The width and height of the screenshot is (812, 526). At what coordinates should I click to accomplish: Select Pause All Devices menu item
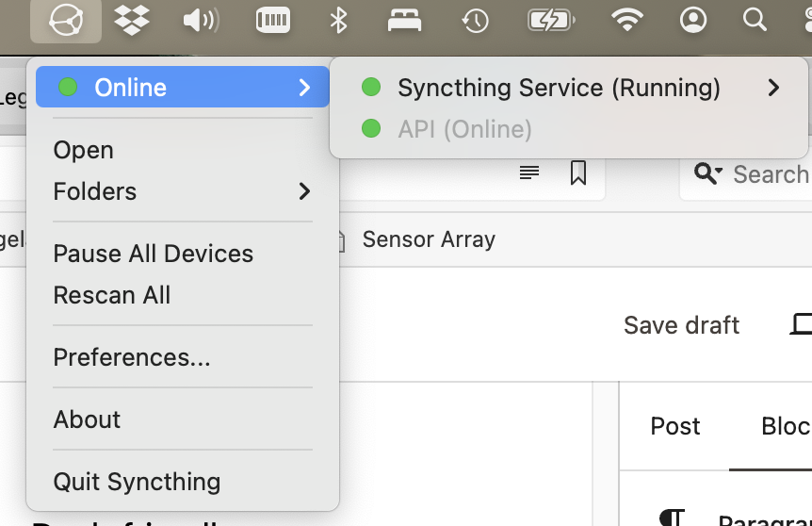[x=154, y=254]
